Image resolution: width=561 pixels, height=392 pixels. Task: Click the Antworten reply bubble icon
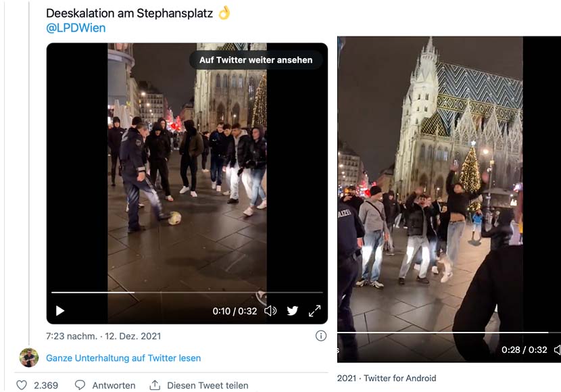tap(80, 385)
